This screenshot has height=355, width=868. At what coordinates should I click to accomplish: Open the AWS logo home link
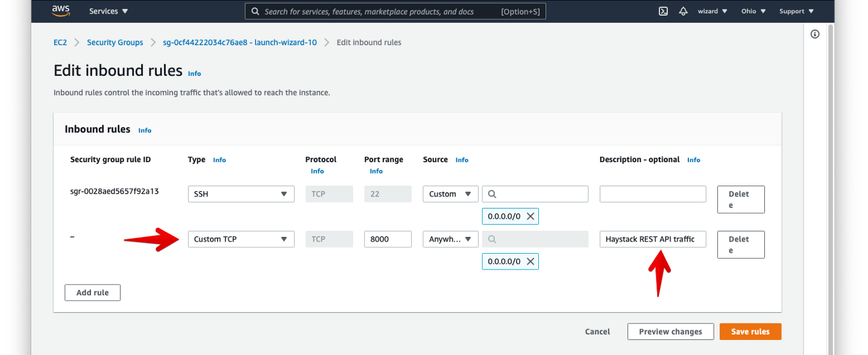point(61,10)
